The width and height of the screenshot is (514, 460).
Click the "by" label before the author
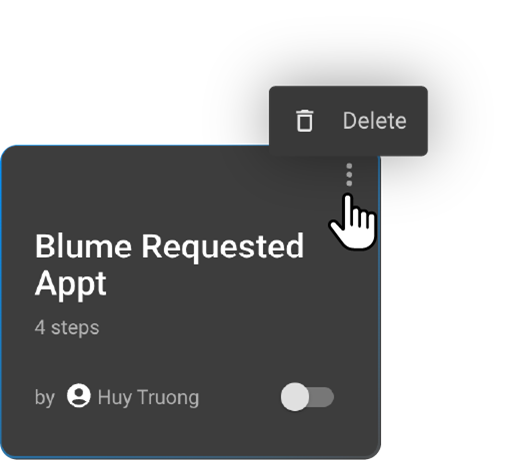[x=45, y=398]
